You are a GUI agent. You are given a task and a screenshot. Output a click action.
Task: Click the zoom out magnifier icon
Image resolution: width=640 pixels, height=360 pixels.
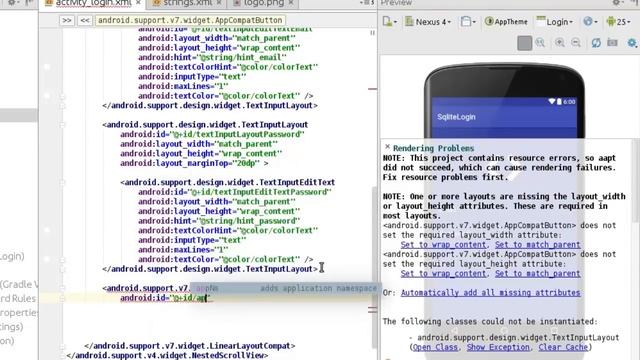point(576,43)
